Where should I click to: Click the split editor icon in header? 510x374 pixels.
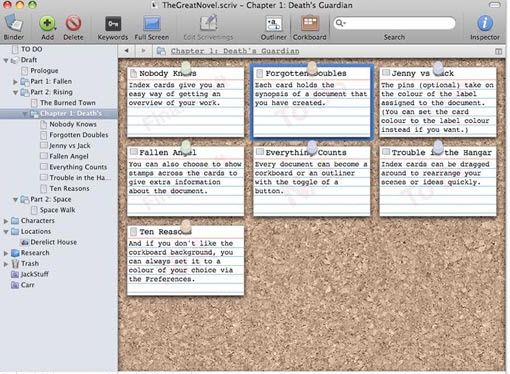[x=498, y=51]
